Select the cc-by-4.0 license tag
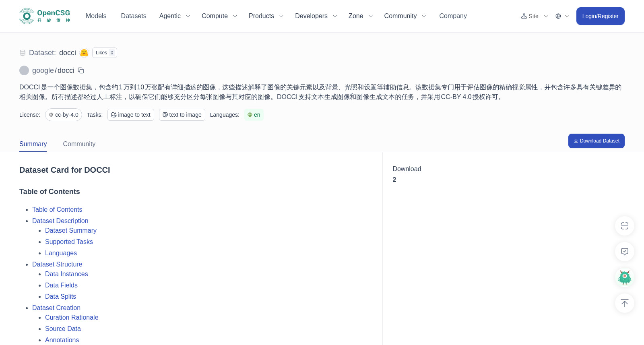This screenshot has height=345, width=644. point(64,115)
